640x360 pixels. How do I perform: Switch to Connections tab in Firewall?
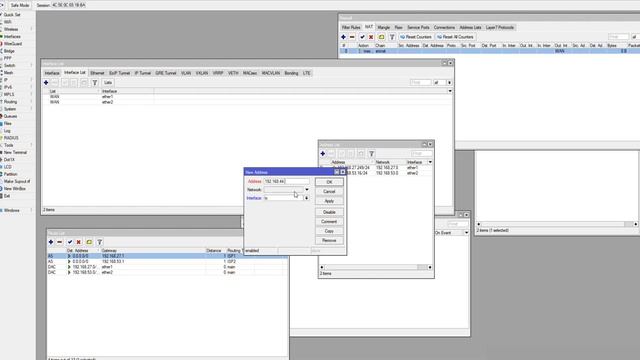coord(444,27)
